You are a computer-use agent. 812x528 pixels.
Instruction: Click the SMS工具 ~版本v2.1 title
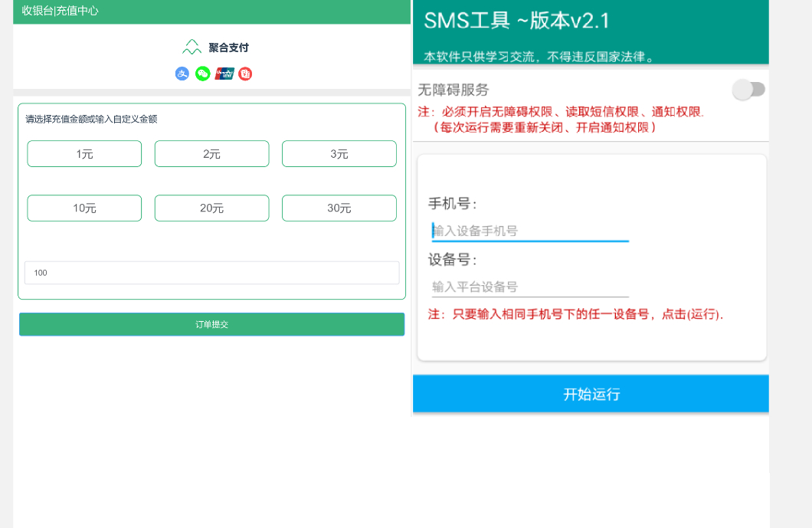point(516,21)
